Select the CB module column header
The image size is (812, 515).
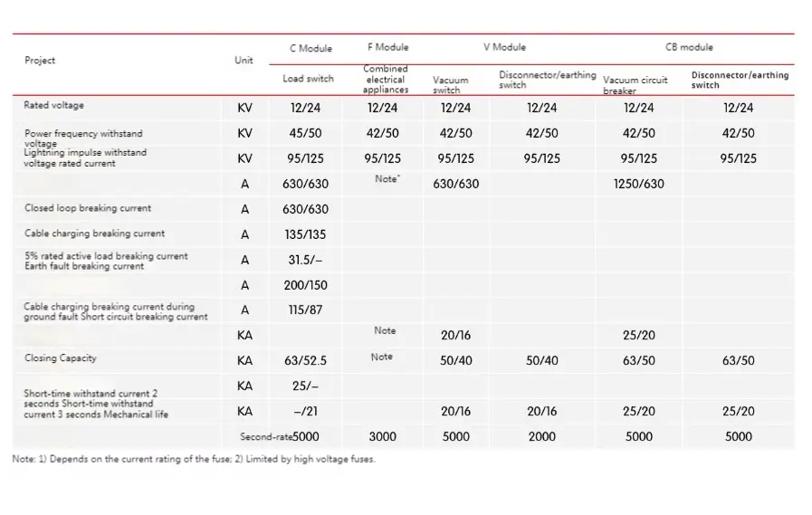[x=689, y=47]
